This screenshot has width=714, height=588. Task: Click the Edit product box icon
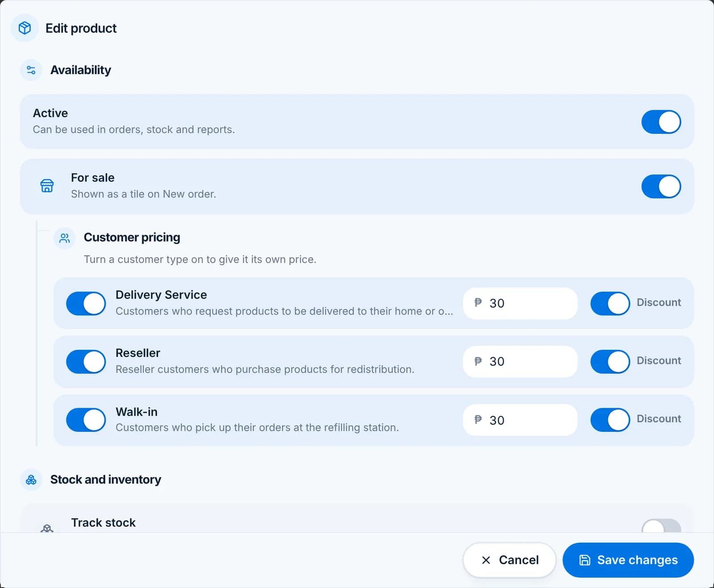click(25, 28)
